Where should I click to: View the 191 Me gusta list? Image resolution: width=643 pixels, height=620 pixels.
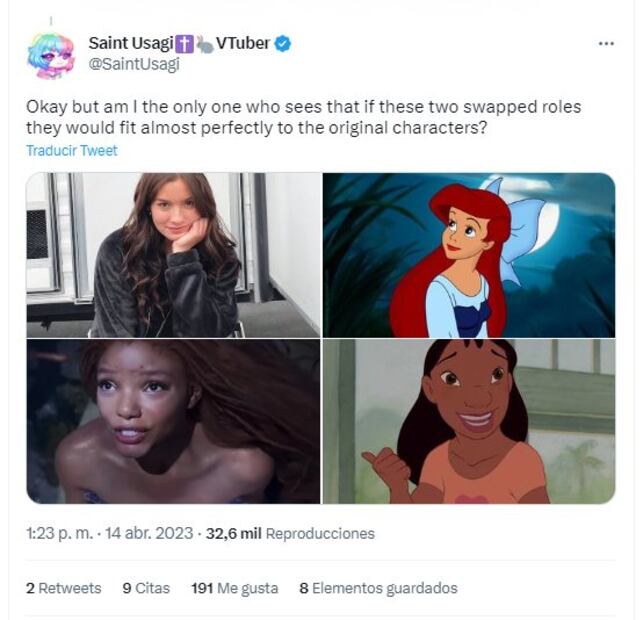pos(234,588)
